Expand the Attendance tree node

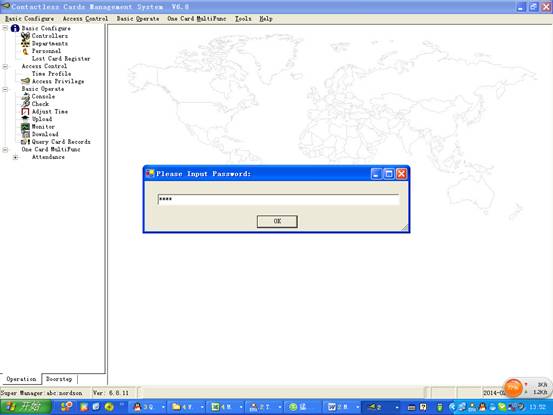coord(15,157)
